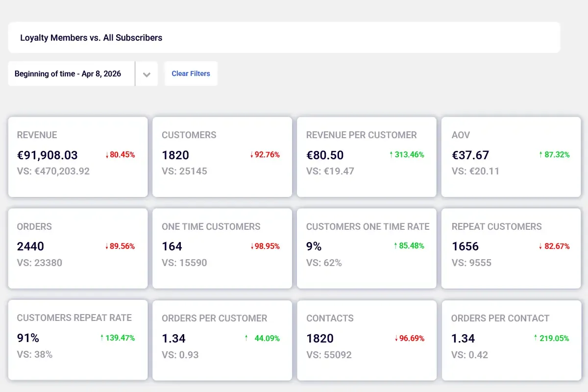
Task: Click the green 139.47% increase indicator
Action: point(118,338)
